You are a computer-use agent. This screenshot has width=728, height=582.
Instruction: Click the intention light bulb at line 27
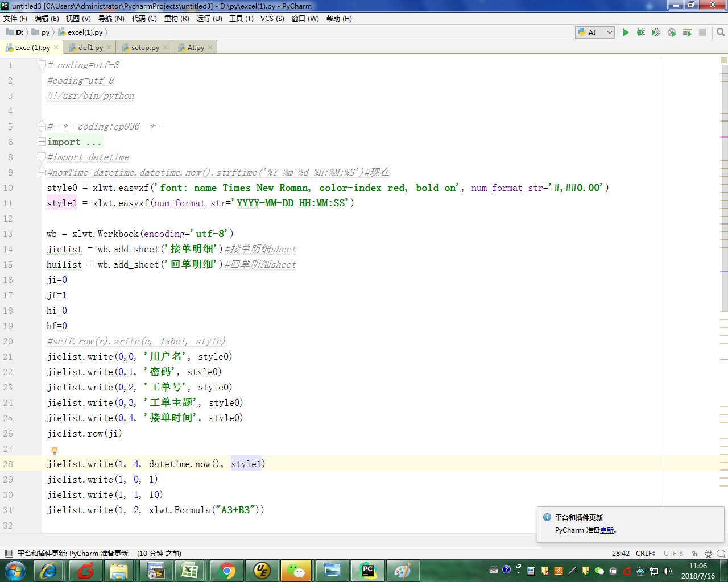(x=55, y=451)
